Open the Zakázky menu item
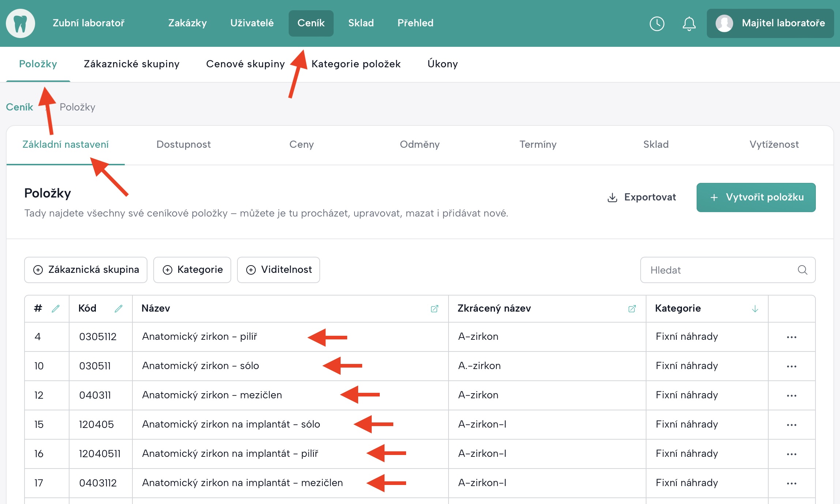The image size is (840, 504). (187, 23)
